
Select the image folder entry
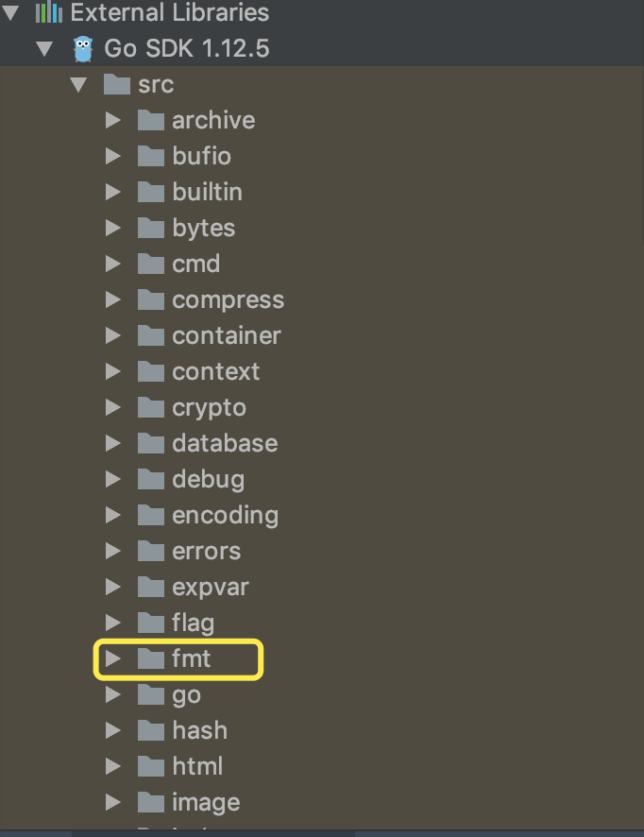(205, 803)
